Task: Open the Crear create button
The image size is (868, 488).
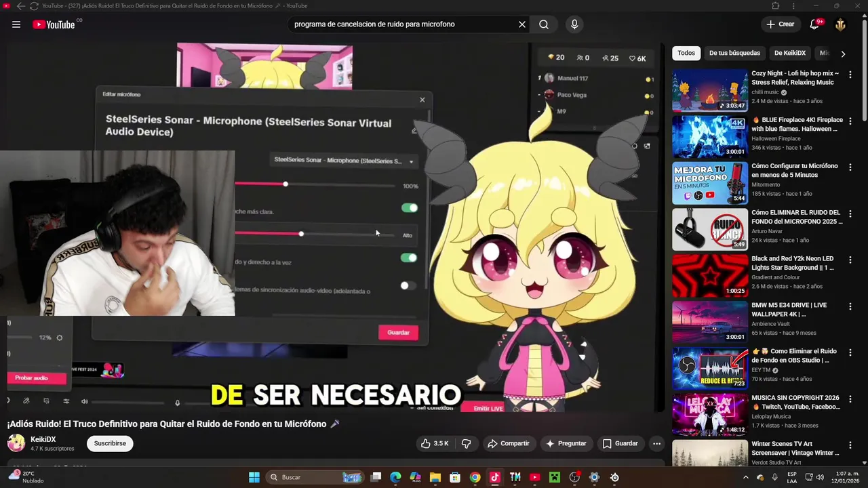Action: pos(780,24)
